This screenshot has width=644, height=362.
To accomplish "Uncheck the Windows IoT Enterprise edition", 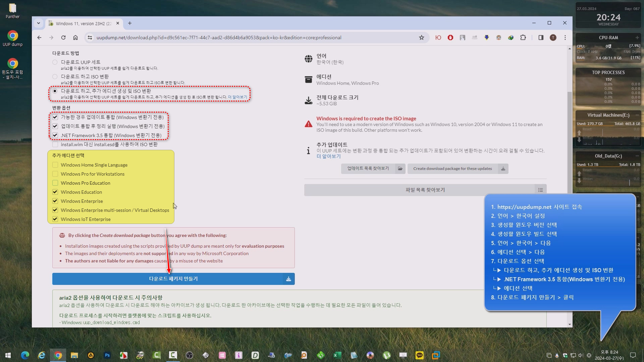I will (55, 219).
